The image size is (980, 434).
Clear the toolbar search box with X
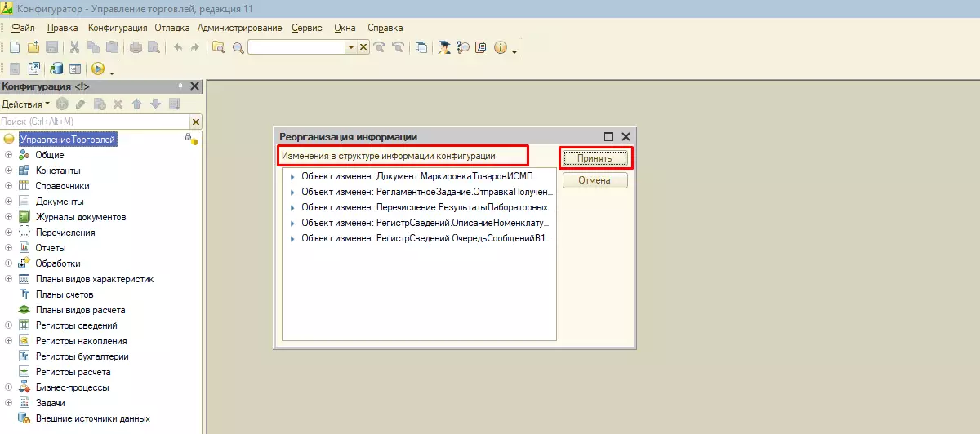click(363, 48)
